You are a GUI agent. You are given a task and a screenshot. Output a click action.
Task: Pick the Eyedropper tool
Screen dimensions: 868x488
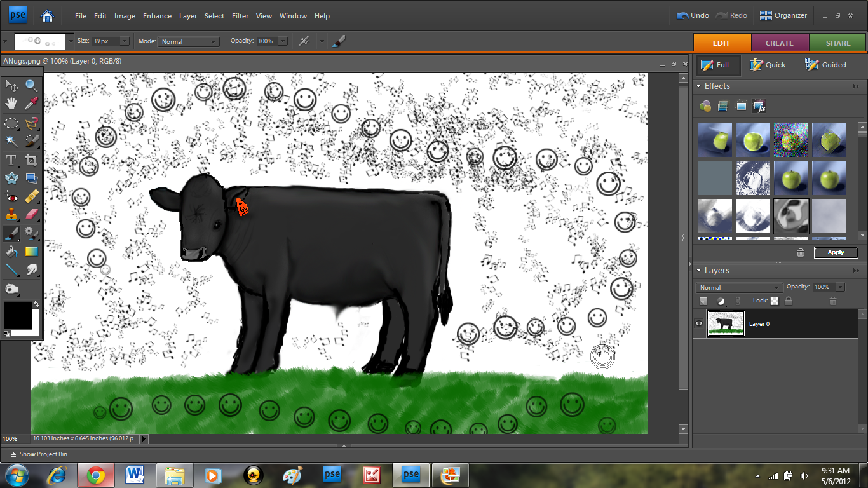[x=31, y=104]
